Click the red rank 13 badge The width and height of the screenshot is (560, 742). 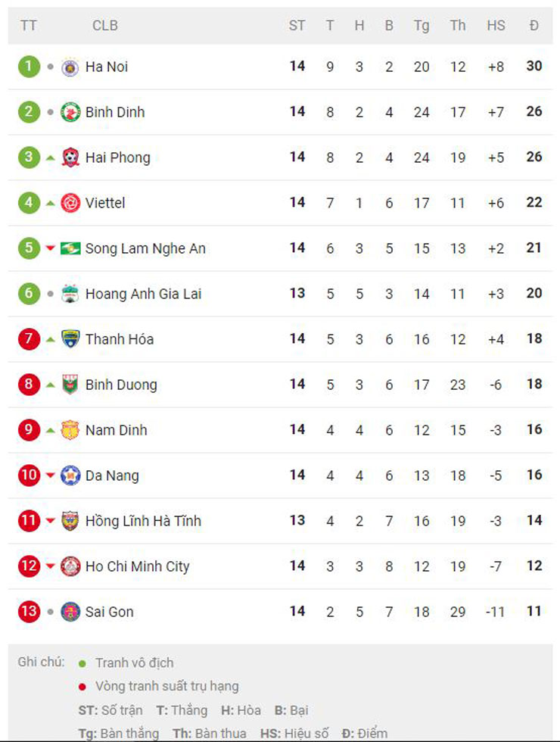[x=29, y=612]
